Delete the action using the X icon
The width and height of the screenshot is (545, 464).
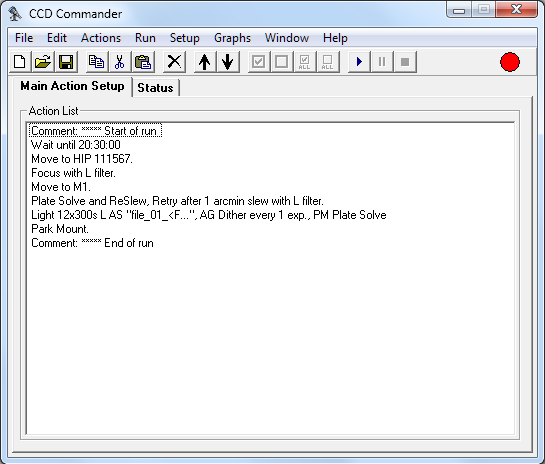[174, 62]
